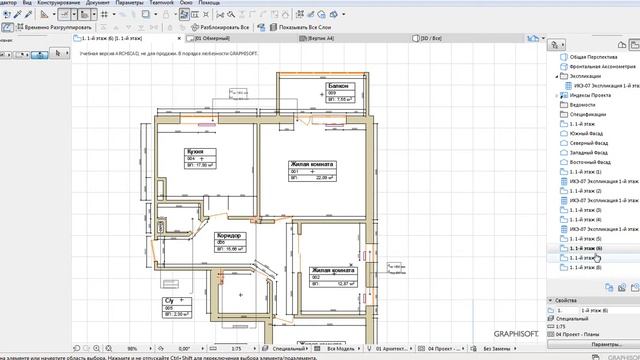
Task: Switch to the 3D / Все tab
Action: click(x=467, y=38)
